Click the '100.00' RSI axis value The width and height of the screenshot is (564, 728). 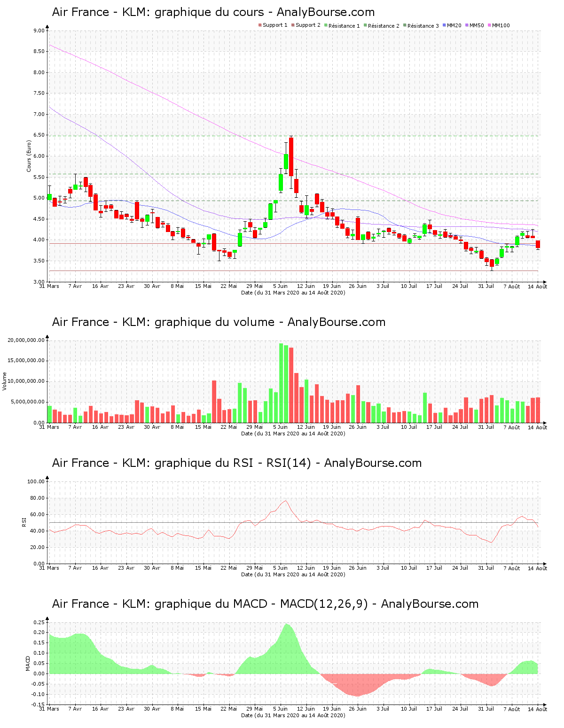tap(36, 481)
